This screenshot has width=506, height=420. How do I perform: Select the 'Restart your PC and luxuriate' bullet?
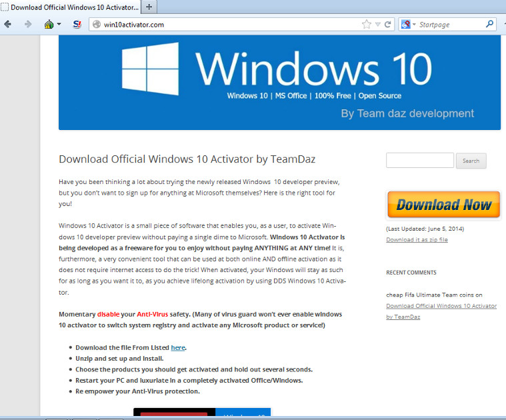[189, 380]
